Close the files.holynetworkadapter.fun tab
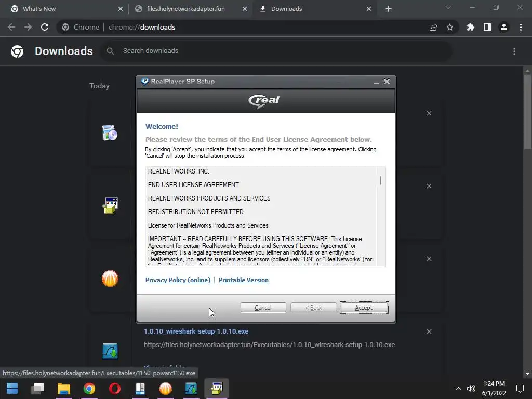Viewport: 532px width, 399px height. pyautogui.click(x=245, y=9)
